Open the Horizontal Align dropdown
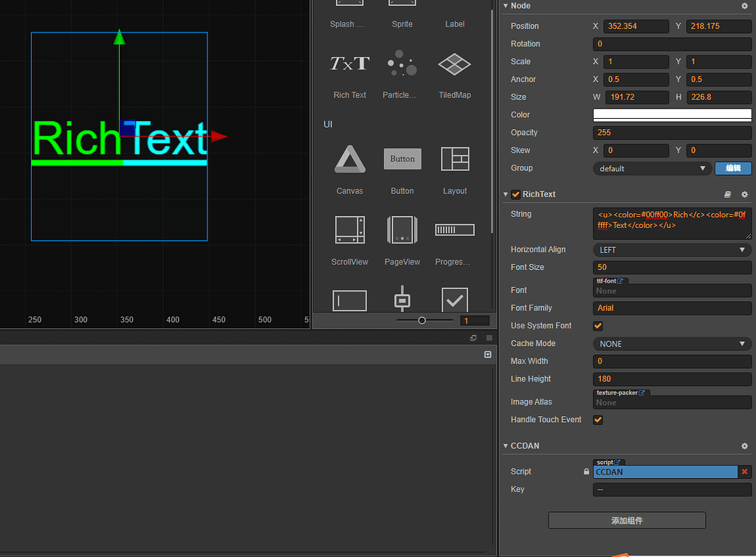 pos(671,249)
